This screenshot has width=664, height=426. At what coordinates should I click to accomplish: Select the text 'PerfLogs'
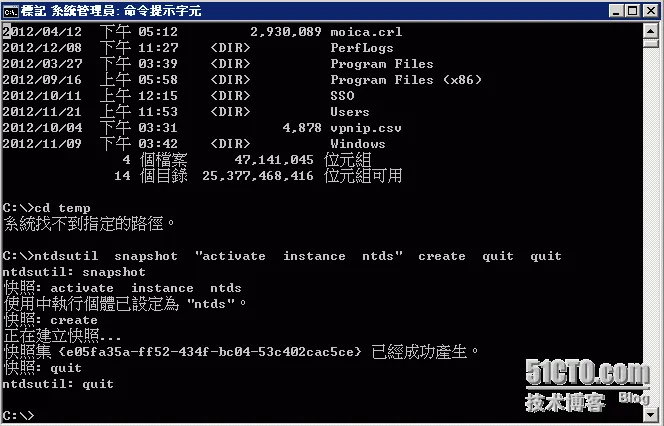[362, 48]
